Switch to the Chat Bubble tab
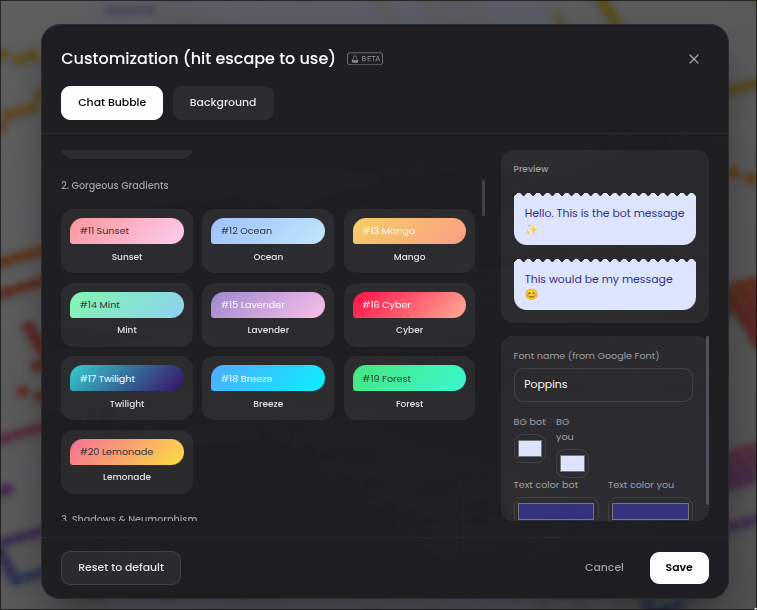The height and width of the screenshot is (610, 757). (x=112, y=103)
